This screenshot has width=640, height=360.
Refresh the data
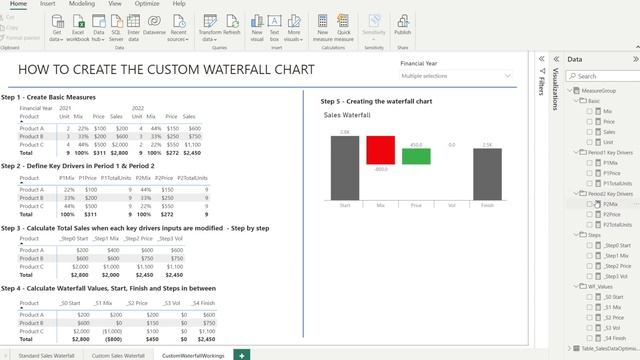[x=232, y=24]
